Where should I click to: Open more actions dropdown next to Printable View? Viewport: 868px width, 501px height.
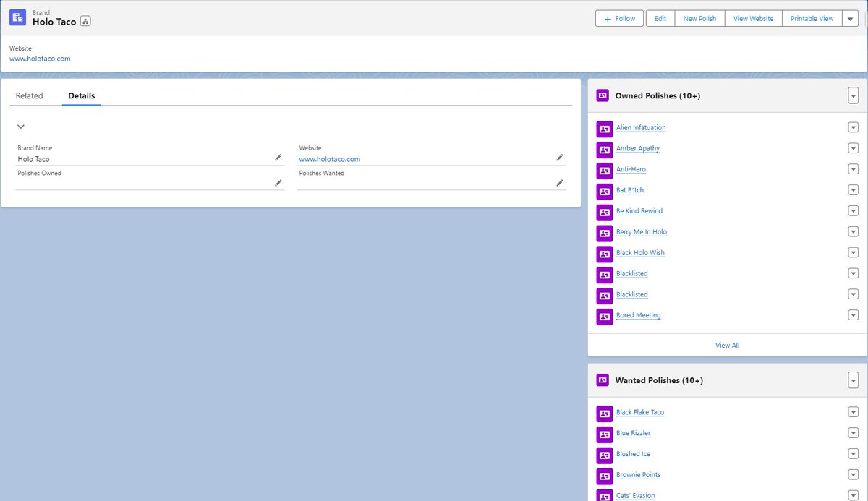850,19
